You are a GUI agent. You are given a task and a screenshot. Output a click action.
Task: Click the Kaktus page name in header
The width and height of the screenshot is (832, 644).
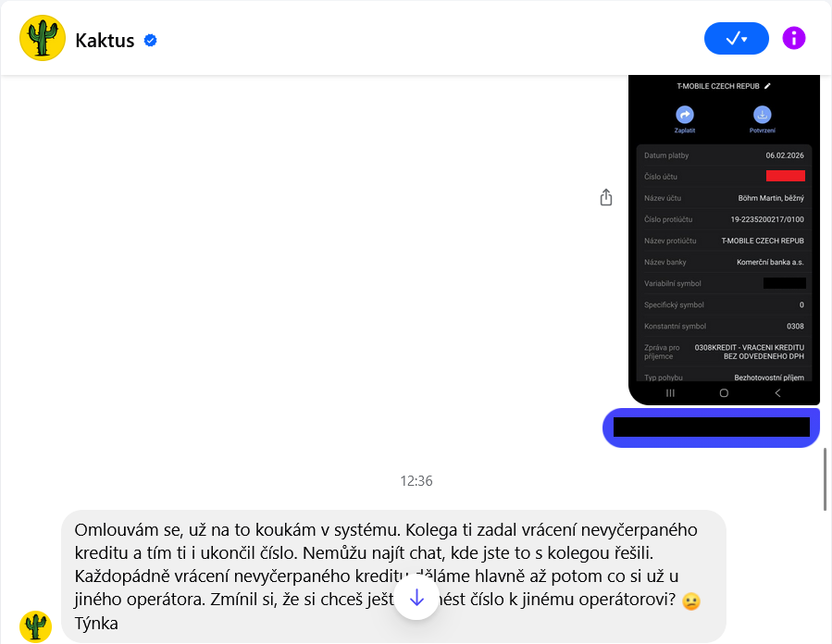coord(106,41)
